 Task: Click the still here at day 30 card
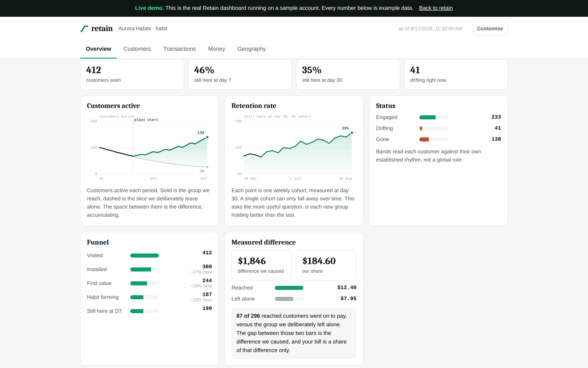[x=348, y=74]
